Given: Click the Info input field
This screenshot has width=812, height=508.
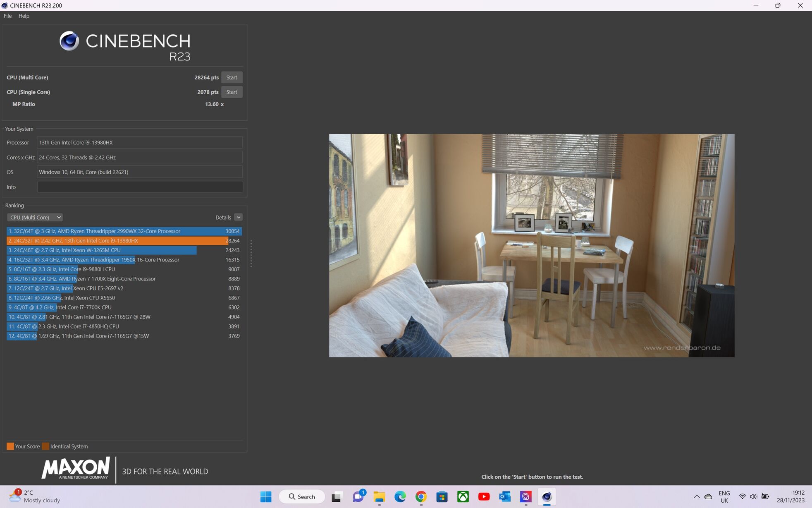Looking at the screenshot, I should click(140, 187).
